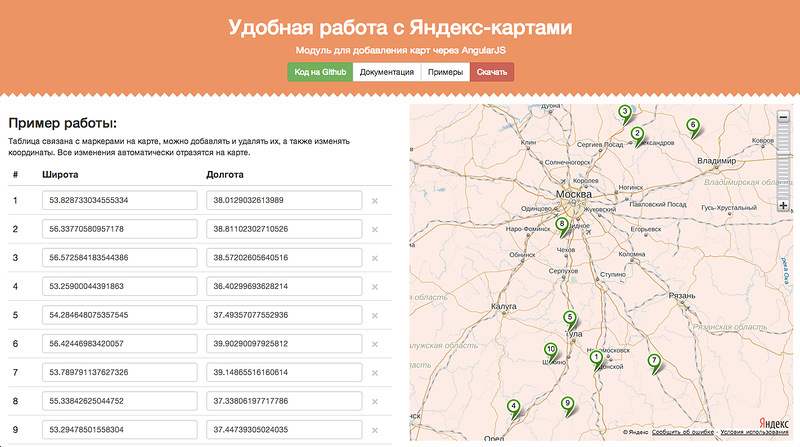Click the Пример работы: heading
The width and height of the screenshot is (800, 447).
[63, 123]
